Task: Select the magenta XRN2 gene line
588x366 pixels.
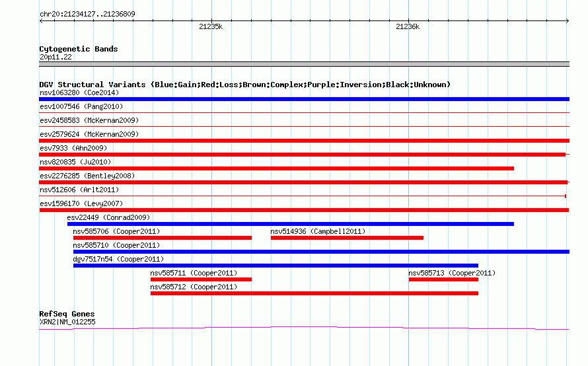Action: pyautogui.click(x=304, y=328)
